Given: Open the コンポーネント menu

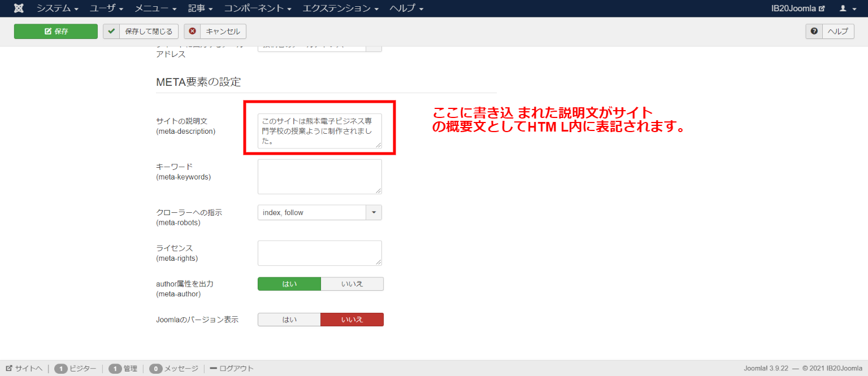Looking at the screenshot, I should (x=257, y=8).
